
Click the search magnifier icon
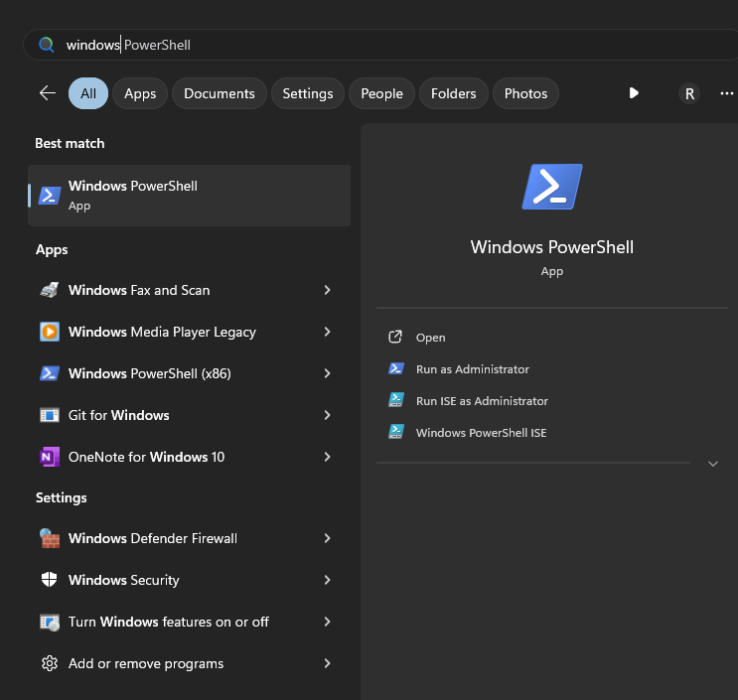click(x=46, y=45)
